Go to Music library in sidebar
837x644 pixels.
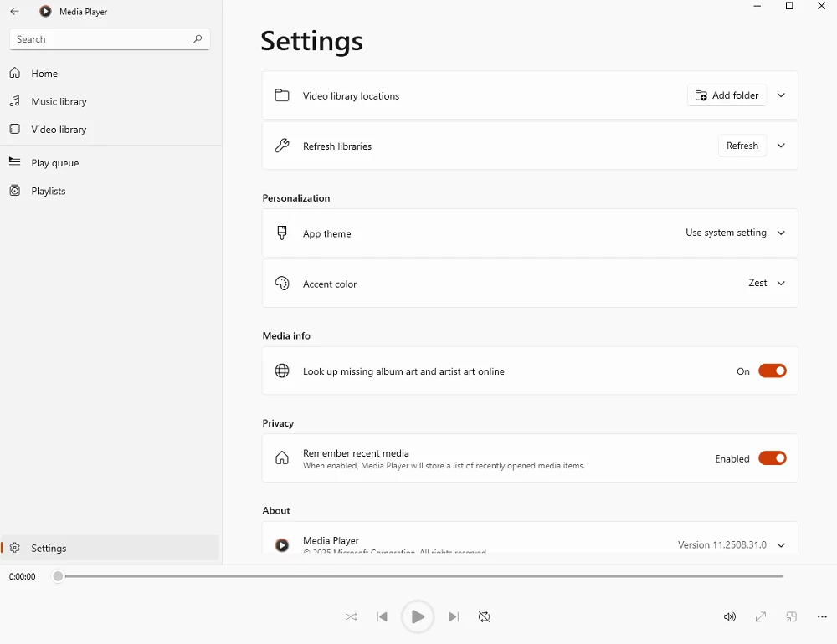pyautogui.click(x=59, y=101)
